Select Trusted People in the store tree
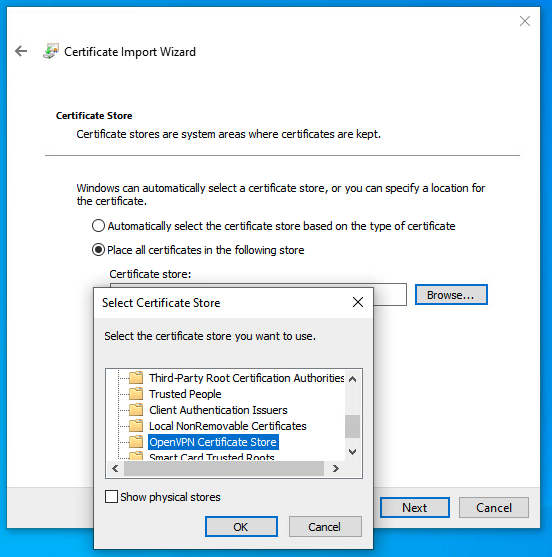The height and width of the screenshot is (557, 552). point(185,394)
